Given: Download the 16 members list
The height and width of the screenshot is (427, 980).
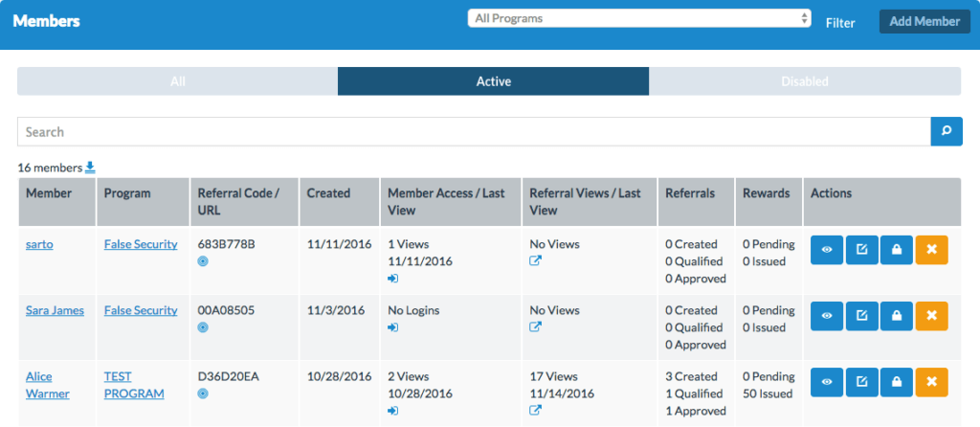Looking at the screenshot, I should pyautogui.click(x=90, y=167).
